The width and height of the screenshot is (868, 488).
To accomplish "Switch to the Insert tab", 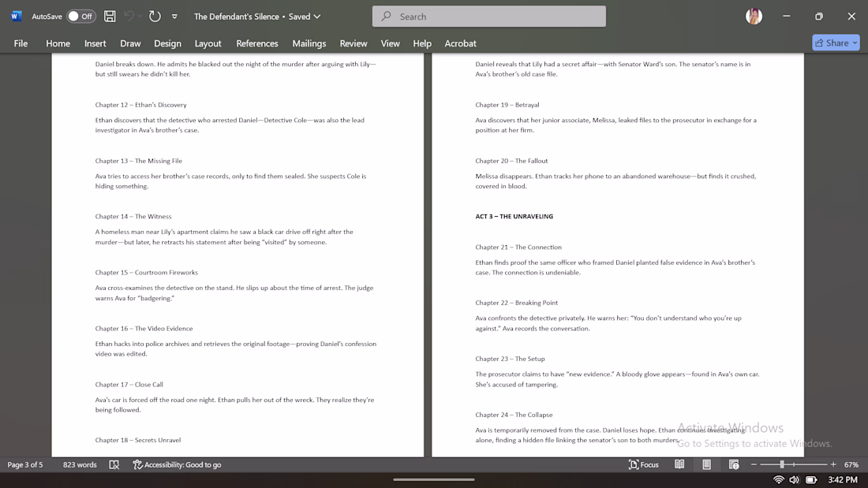I will point(95,43).
